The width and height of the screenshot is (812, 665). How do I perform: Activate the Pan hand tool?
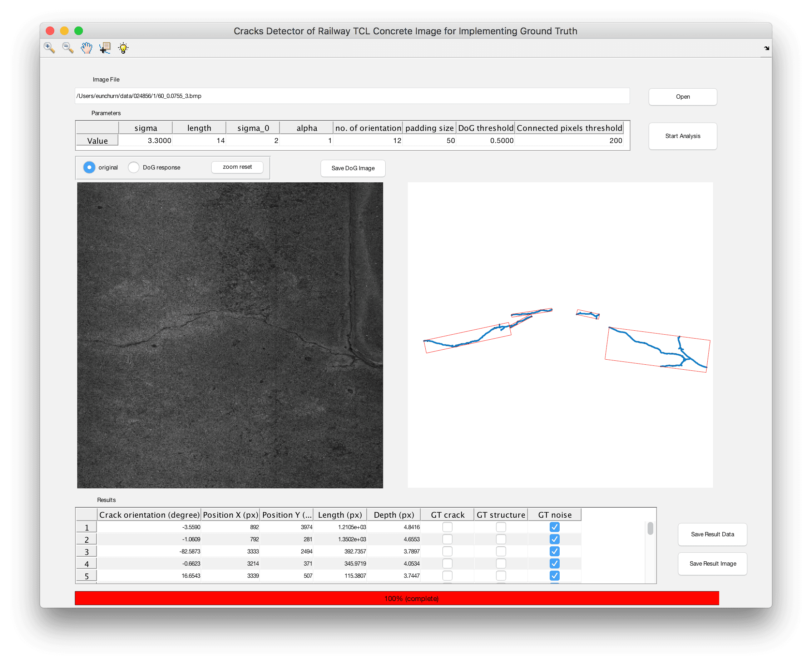(x=86, y=48)
